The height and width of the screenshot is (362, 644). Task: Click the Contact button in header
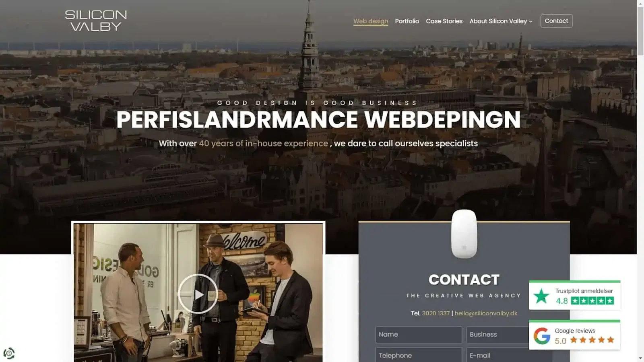(556, 21)
